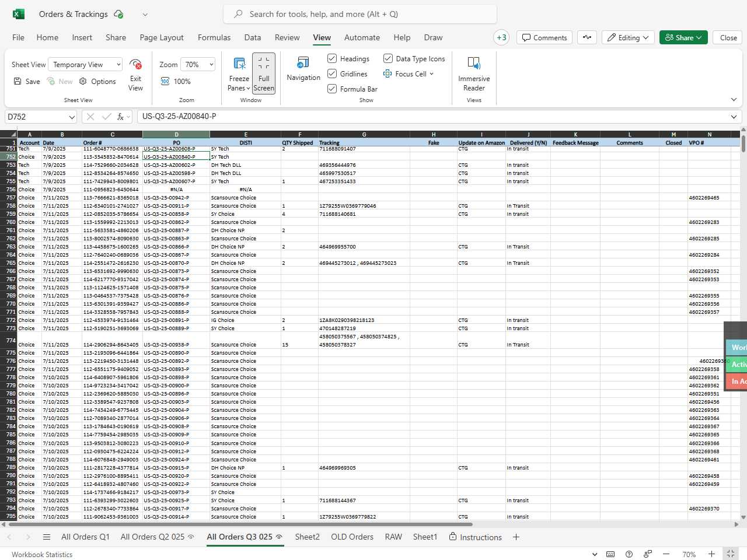Viewport: 747px width, 560px height.
Task: Open the Comments pane
Action: [x=544, y=37]
